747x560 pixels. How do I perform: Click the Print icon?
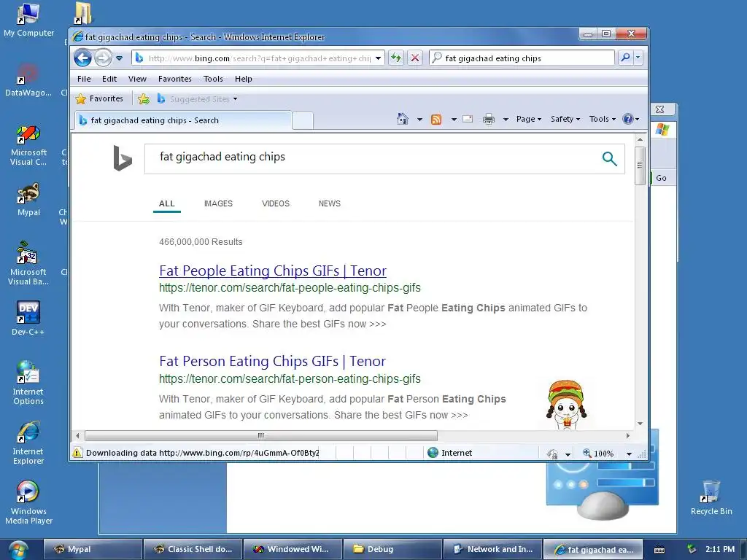click(489, 119)
